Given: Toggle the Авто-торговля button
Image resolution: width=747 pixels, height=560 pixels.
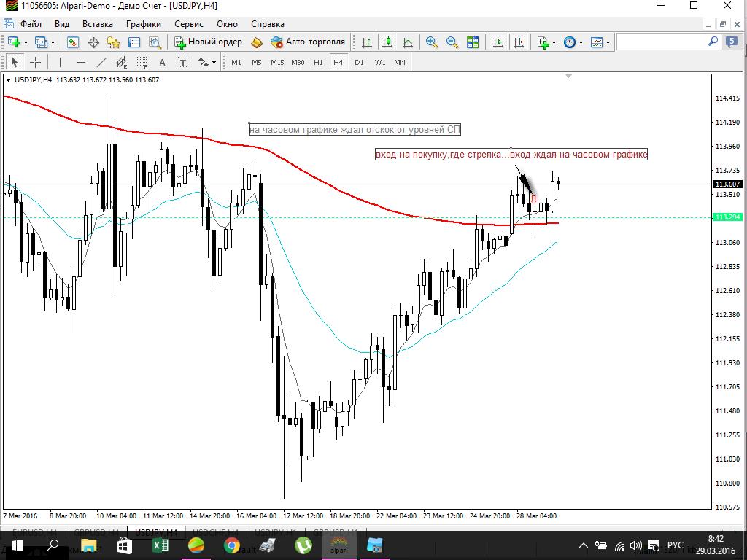Looking at the screenshot, I should pyautogui.click(x=308, y=42).
